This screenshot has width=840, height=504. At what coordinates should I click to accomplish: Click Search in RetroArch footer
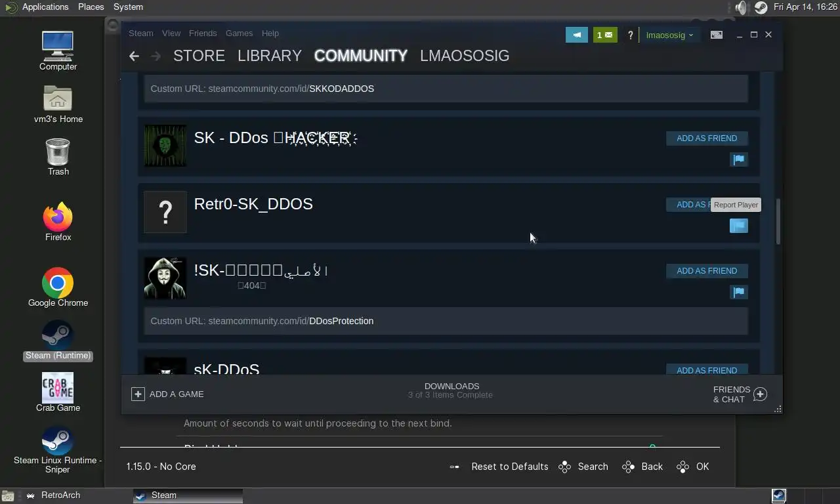coord(593,467)
